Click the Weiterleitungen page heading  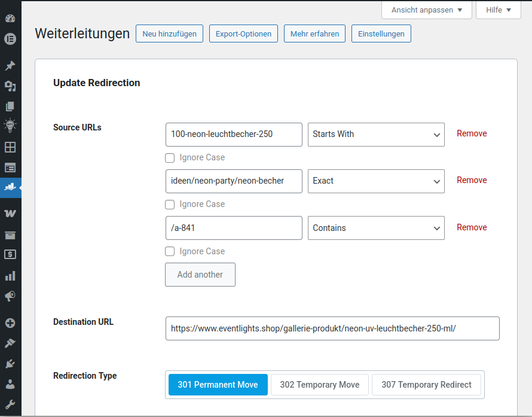[x=82, y=34]
